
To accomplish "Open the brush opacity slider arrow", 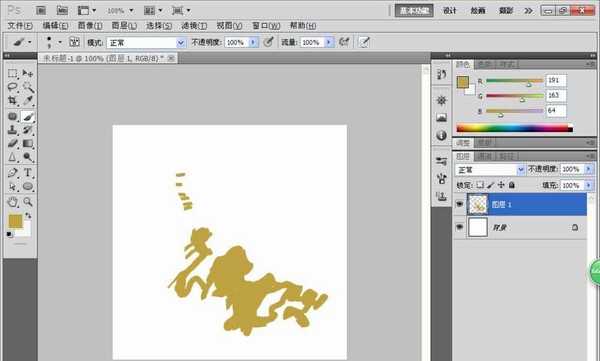I will 253,42.
